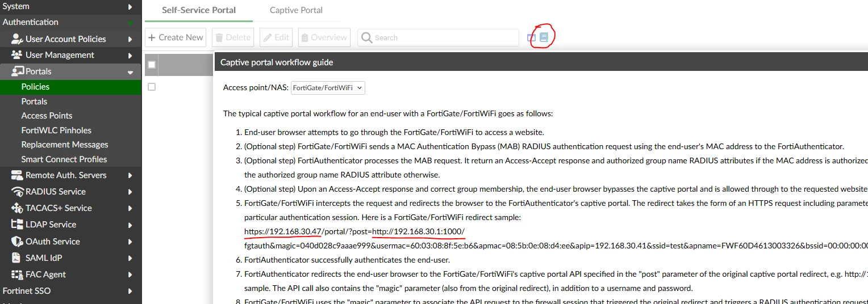
Task: Click the Delete button
Action: click(x=233, y=37)
